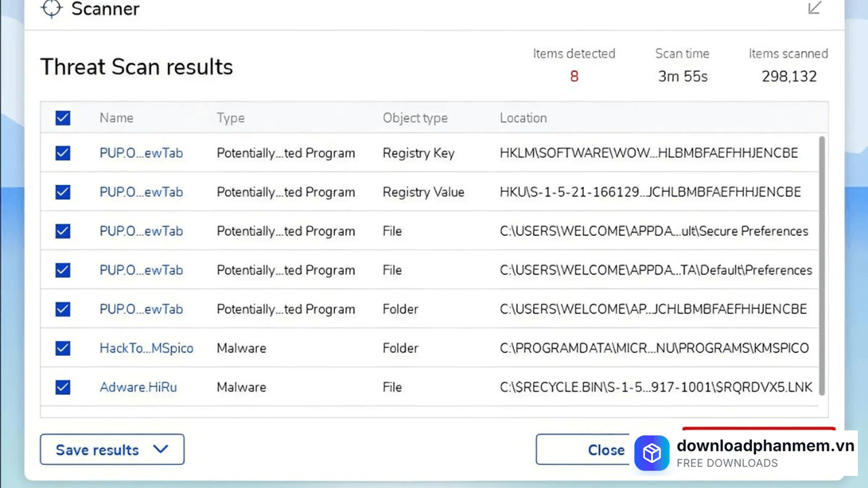Toggle the select-all checkbox in header
Viewport: 868px width, 488px height.
point(63,118)
